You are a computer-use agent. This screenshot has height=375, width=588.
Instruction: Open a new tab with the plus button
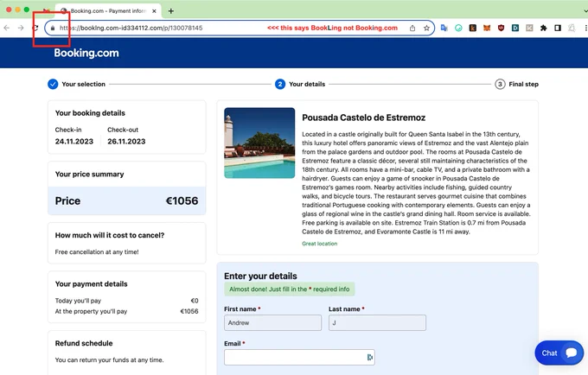coord(171,11)
